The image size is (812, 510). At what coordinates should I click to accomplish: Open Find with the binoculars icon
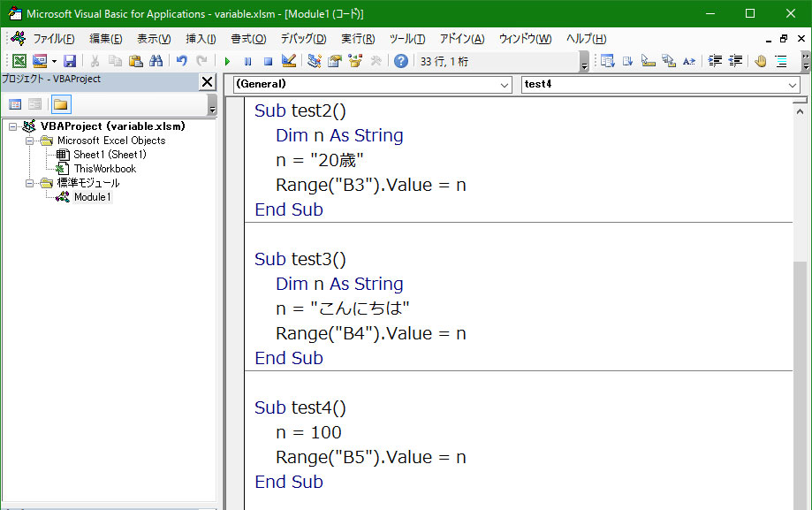click(156, 61)
